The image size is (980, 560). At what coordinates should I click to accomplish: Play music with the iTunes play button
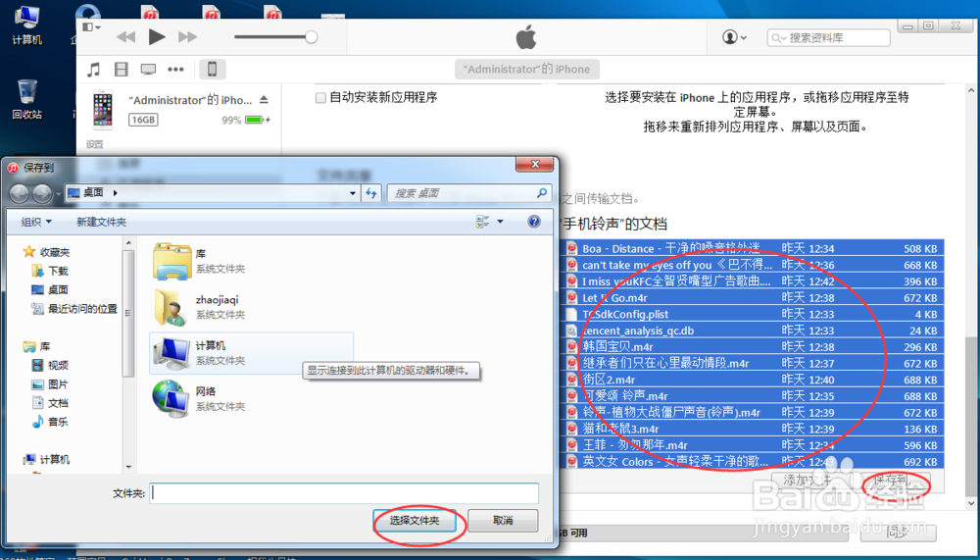pos(156,37)
